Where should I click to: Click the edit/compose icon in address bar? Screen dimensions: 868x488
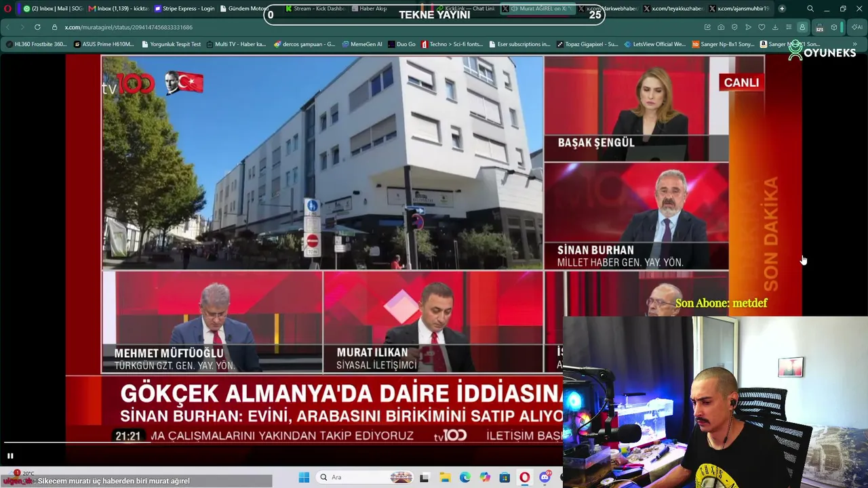(x=707, y=27)
